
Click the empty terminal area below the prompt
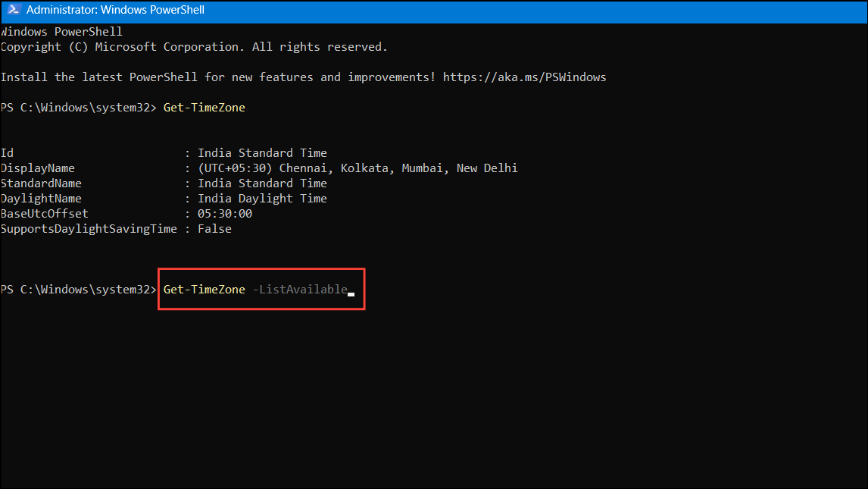pos(434,394)
